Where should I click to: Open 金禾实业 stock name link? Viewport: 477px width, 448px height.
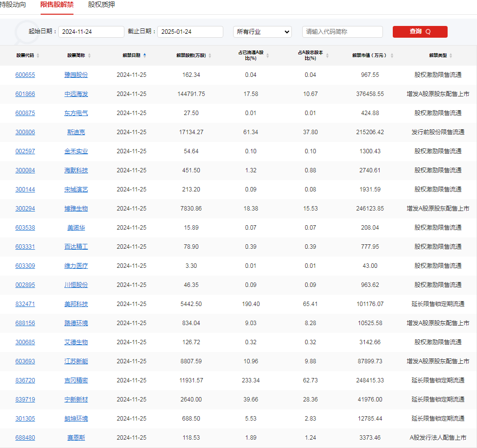point(76,151)
